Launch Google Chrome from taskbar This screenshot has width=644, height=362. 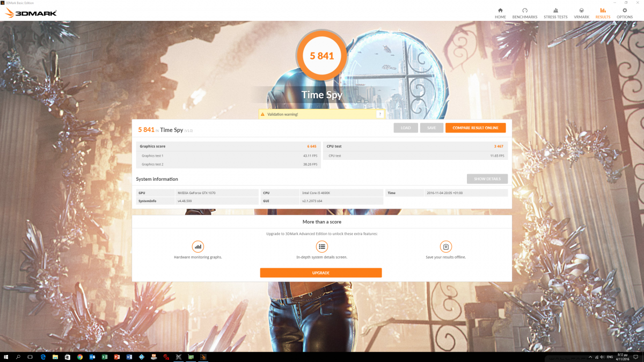point(80,357)
